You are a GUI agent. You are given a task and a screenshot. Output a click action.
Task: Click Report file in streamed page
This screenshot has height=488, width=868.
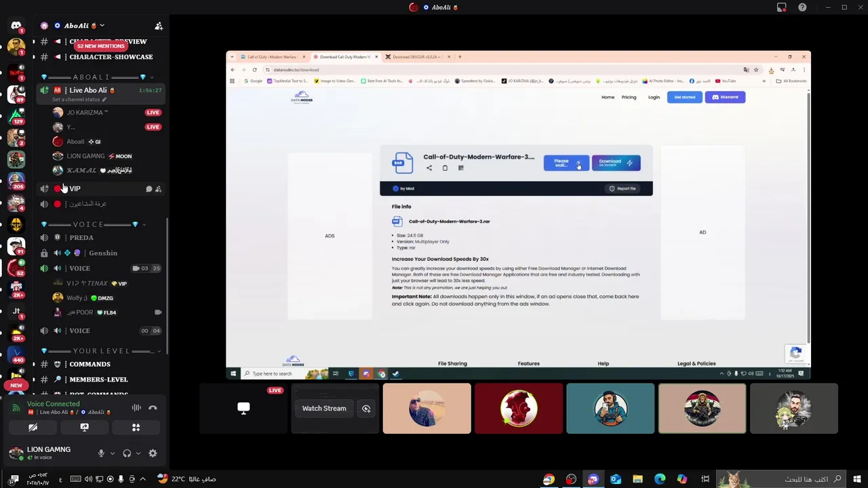click(x=623, y=188)
